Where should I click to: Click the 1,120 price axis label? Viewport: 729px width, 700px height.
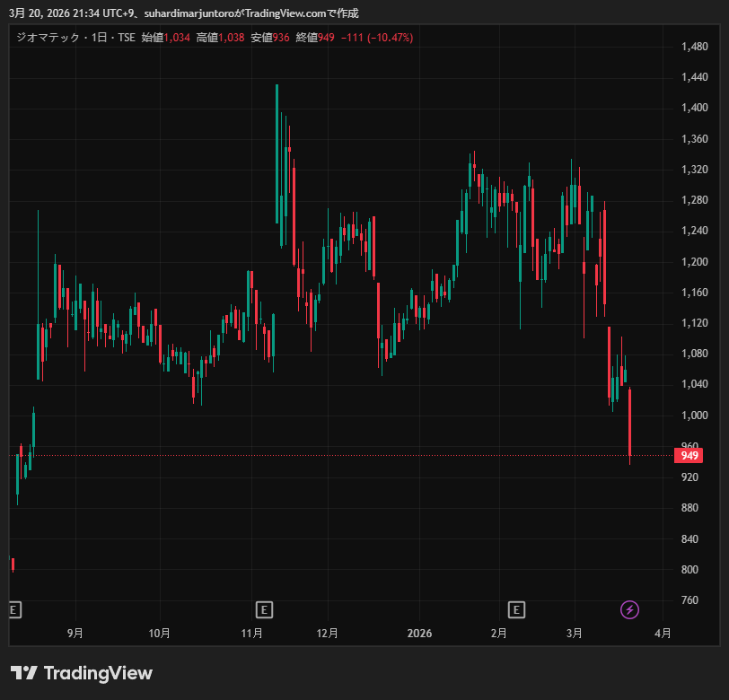pos(694,323)
